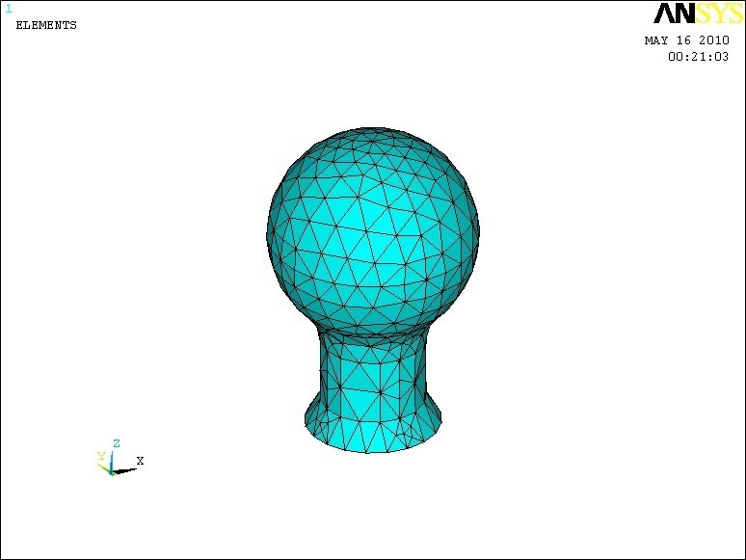This screenshot has height=560, width=746.
Task: Click the ELEMENTS plot type label
Action: [45, 25]
